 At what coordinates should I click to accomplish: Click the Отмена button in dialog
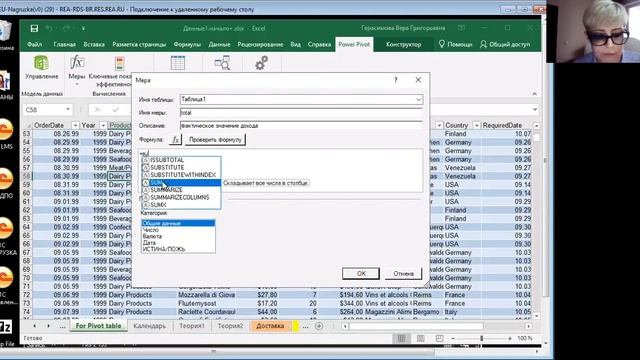click(403, 273)
